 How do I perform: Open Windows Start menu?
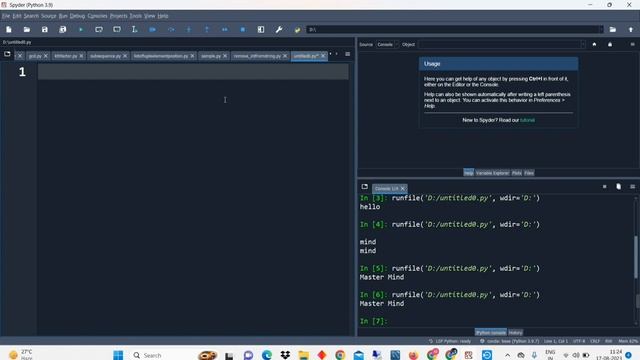point(118,355)
